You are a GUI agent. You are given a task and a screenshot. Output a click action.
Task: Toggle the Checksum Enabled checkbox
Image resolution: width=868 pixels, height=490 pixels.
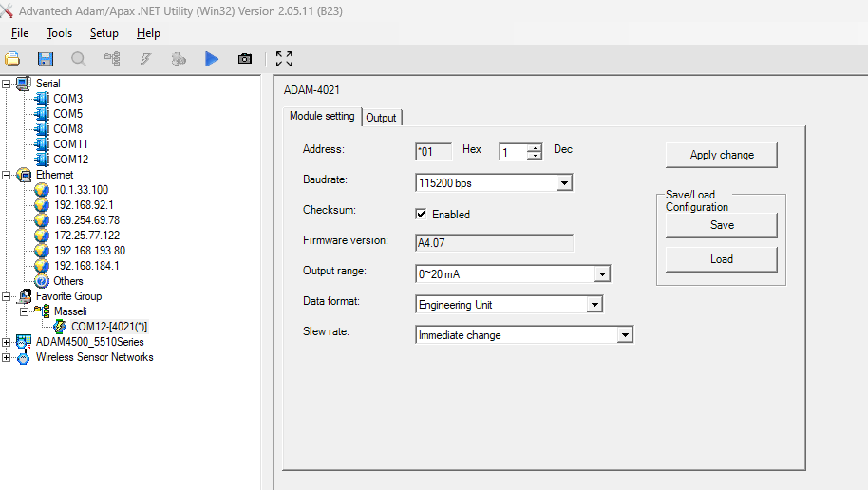coord(421,215)
